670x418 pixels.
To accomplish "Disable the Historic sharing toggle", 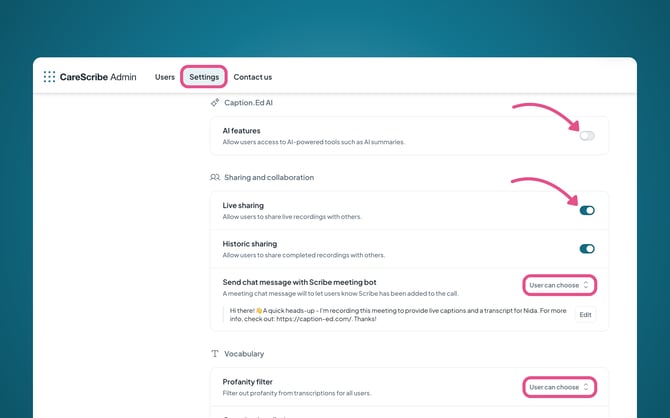I will coord(587,248).
